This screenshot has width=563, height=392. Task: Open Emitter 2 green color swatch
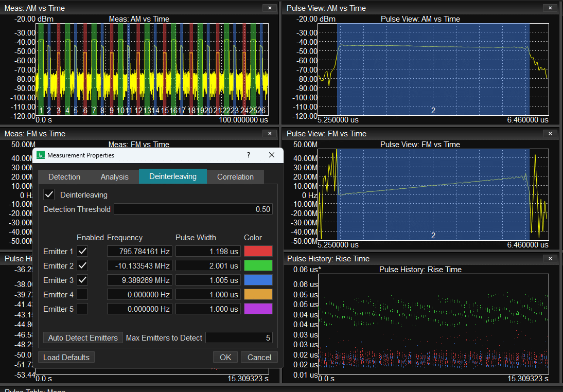click(258, 265)
